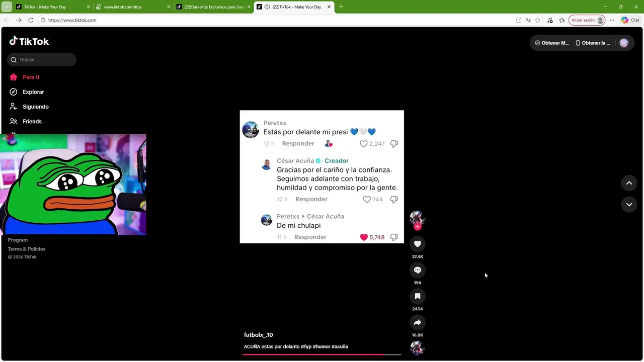Open the browser settings and more menu
The image size is (644, 362).
click(x=612, y=20)
